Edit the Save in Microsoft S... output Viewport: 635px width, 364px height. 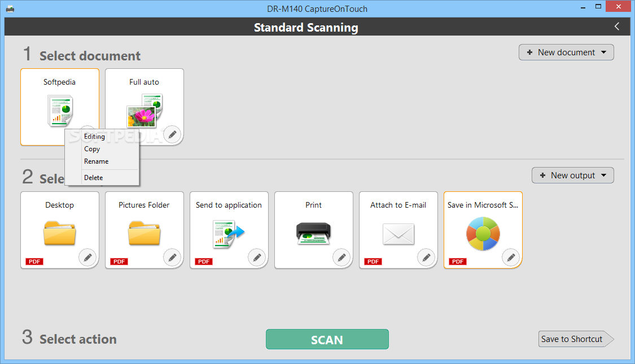(511, 257)
